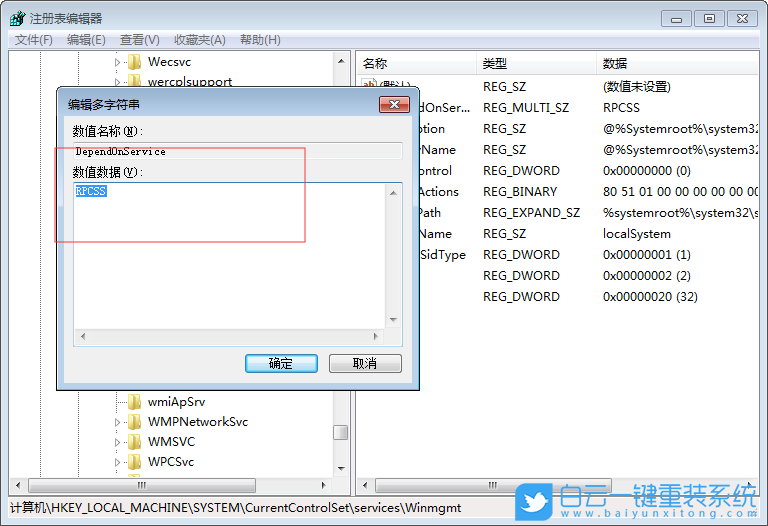Click the 0x00000000 (0) data value
The width and height of the screenshot is (768, 526).
[x=647, y=171]
